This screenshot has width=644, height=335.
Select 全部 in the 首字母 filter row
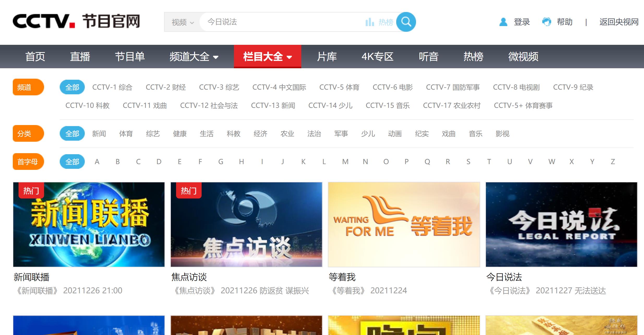72,162
